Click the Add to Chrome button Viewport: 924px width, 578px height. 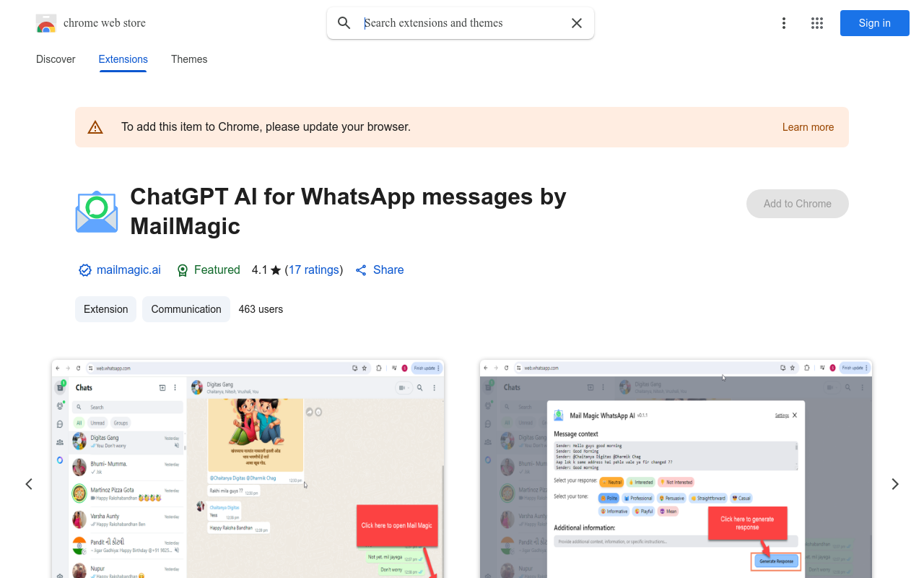pos(798,204)
